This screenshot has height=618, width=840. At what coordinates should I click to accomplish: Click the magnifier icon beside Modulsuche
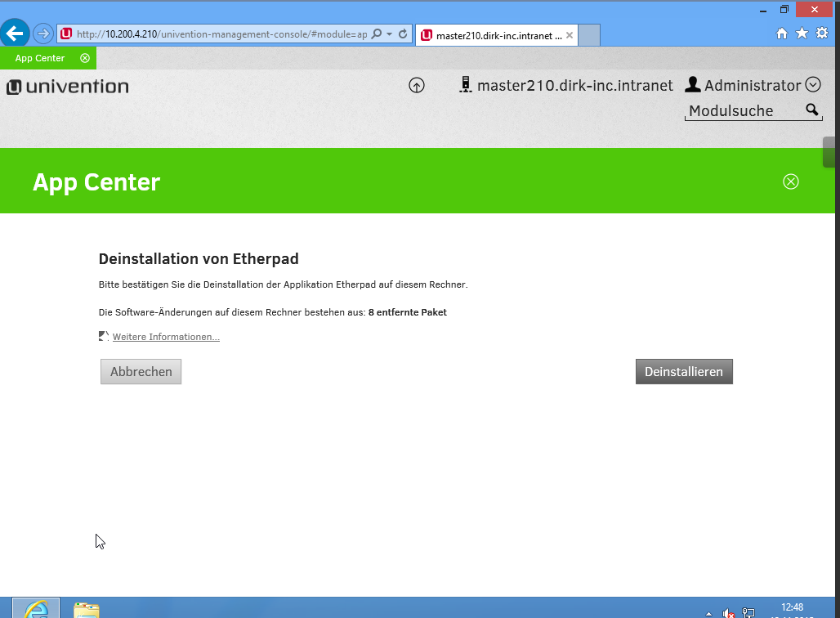pos(811,110)
